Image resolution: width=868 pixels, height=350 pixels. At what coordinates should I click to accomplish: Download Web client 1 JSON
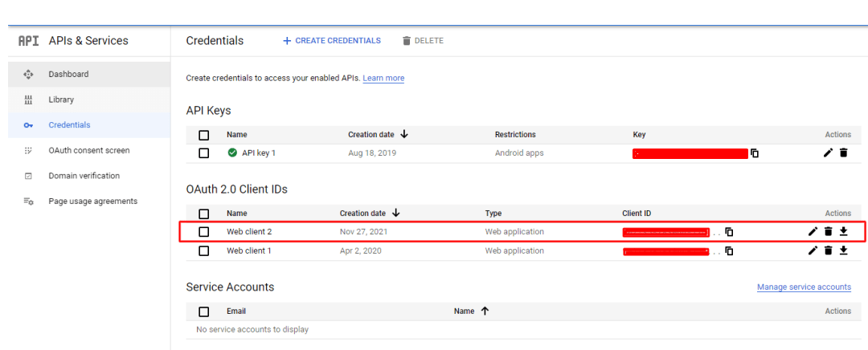(844, 250)
